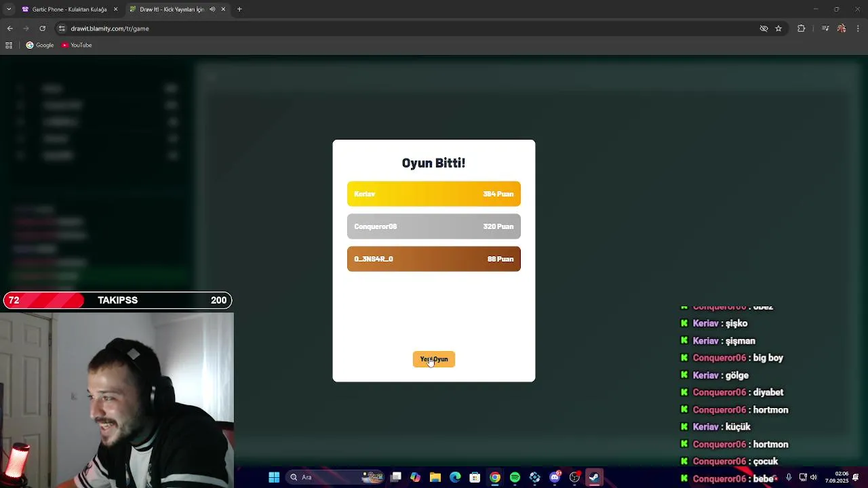The height and width of the screenshot is (488, 868).
Task: Click chat message Conqueror06 : diyabet
Action: click(x=732, y=392)
